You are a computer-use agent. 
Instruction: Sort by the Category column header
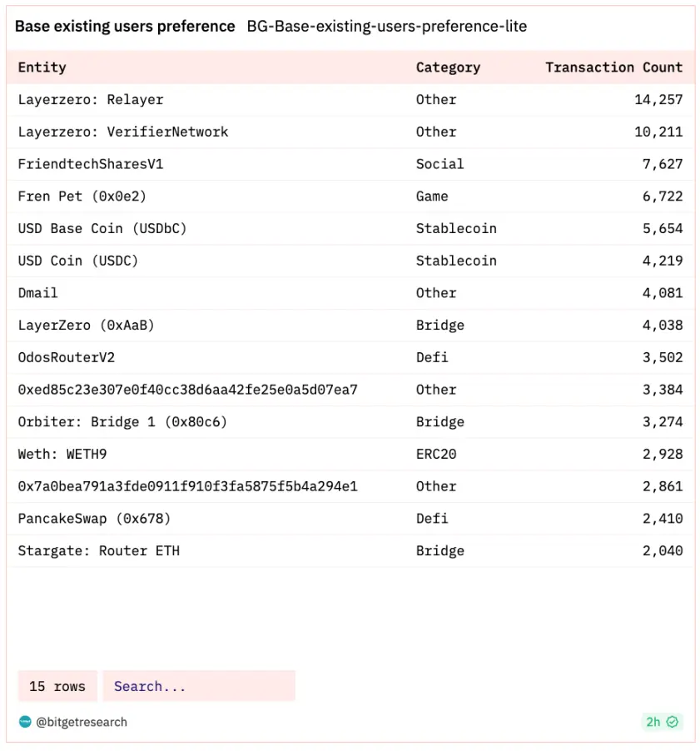448,67
